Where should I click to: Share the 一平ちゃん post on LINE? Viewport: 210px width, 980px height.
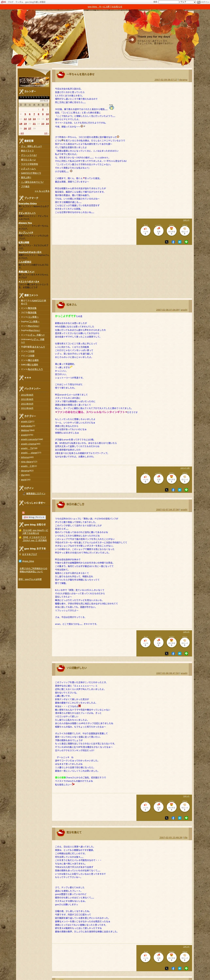click(x=186, y=242)
